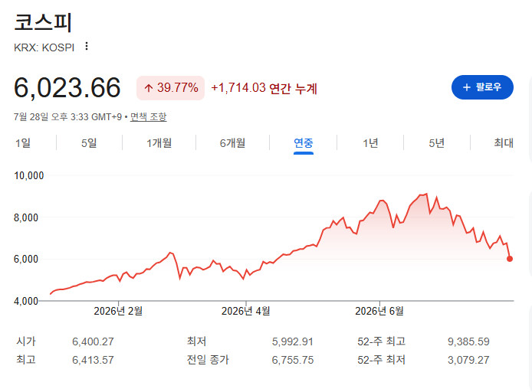Select the 1일 time range tab
The width and height of the screenshot is (532, 392).
coord(23,142)
